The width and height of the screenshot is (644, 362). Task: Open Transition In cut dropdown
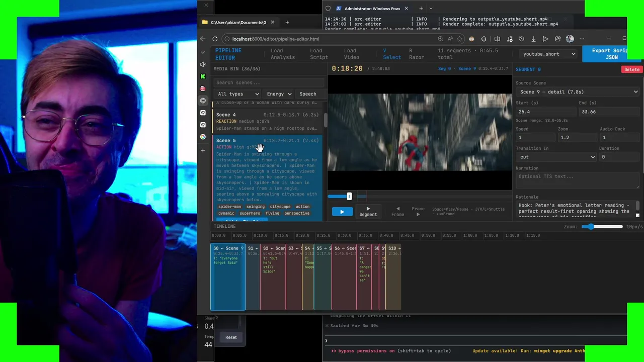click(x=556, y=157)
